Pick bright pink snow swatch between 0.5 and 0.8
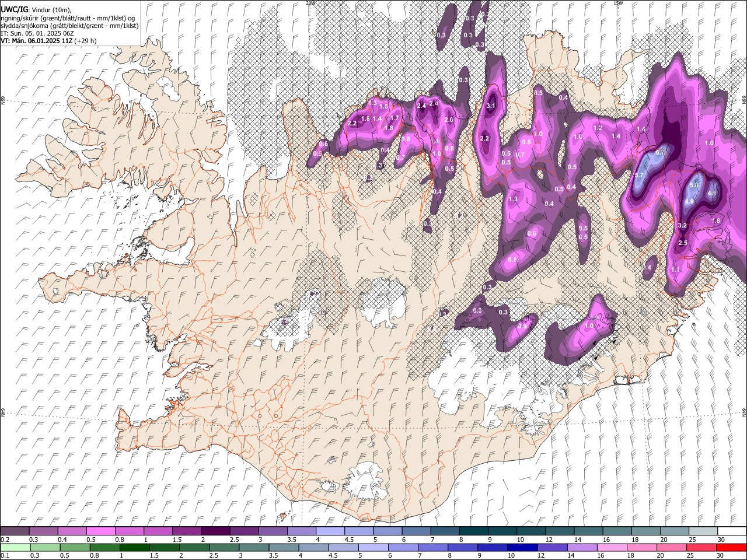The width and height of the screenshot is (747, 560). click(x=100, y=531)
